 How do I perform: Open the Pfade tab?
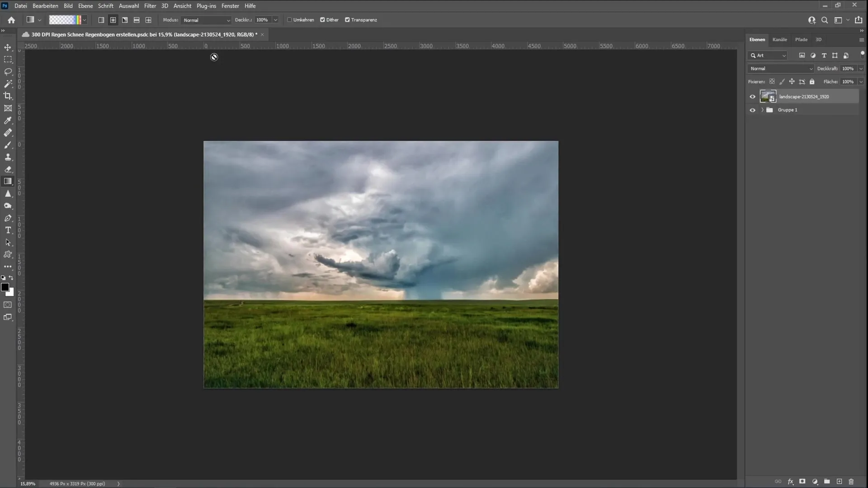[801, 39]
